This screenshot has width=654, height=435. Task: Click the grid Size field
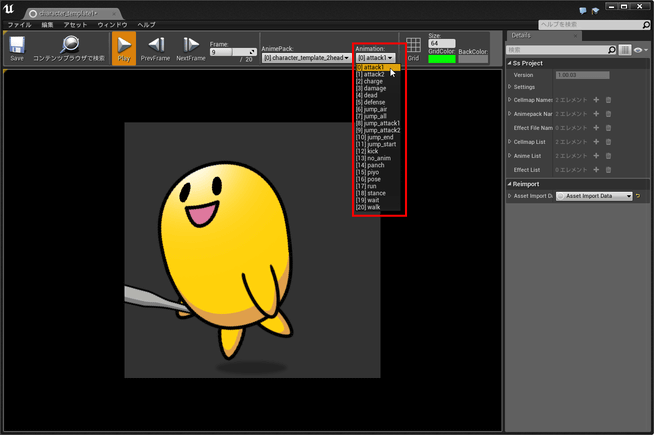(442, 43)
